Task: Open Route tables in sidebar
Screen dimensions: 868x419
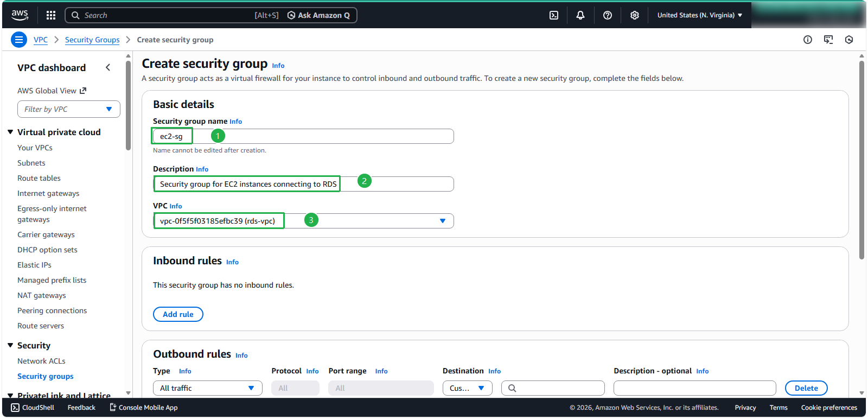Action: click(x=39, y=178)
